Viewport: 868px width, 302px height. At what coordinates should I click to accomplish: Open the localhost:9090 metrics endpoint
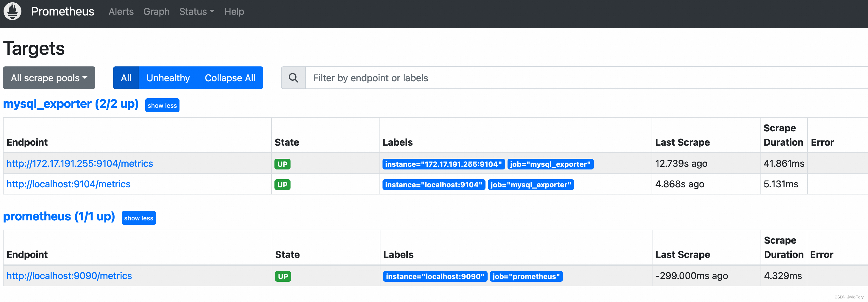coord(69,276)
